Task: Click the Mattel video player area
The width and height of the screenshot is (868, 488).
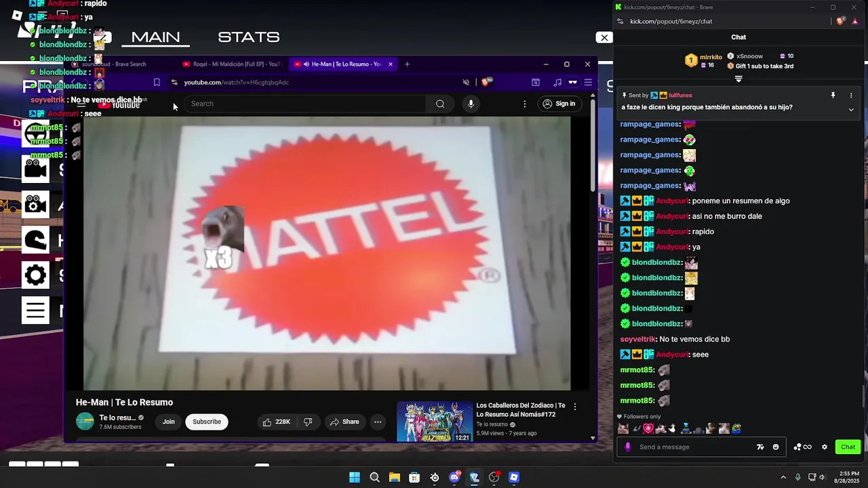Action: (327, 253)
